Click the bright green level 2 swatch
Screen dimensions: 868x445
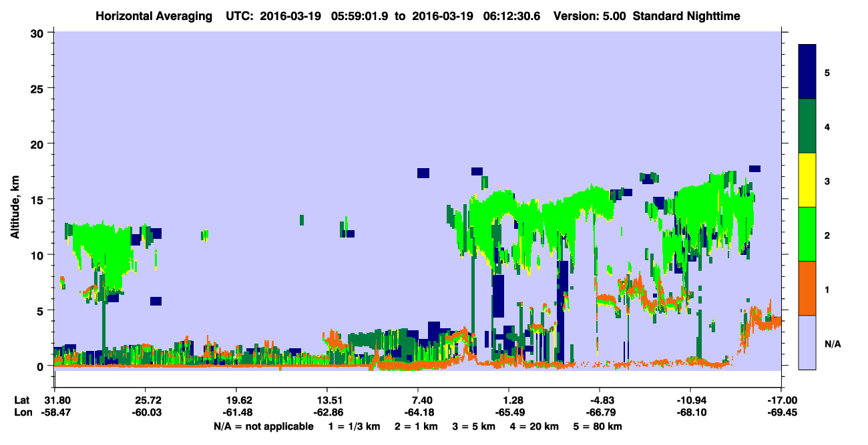pos(807,234)
